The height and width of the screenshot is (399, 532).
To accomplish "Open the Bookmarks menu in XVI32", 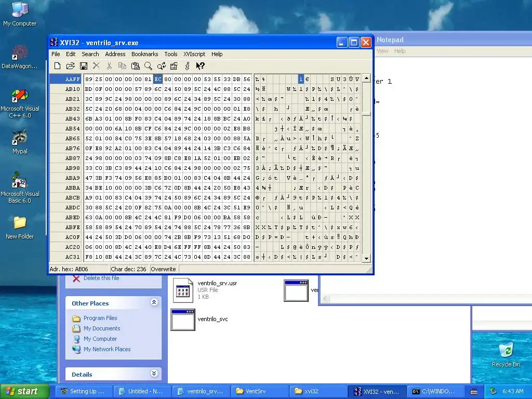I will 145,54.
